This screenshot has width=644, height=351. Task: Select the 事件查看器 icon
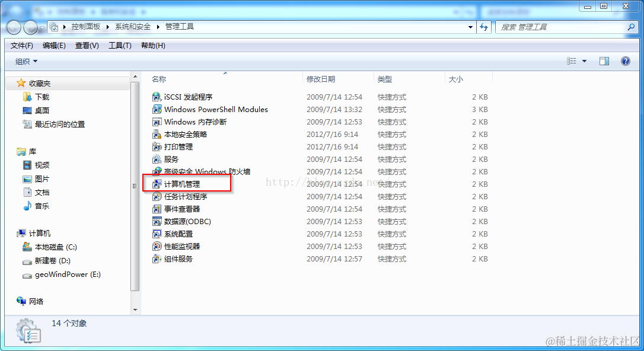click(157, 209)
